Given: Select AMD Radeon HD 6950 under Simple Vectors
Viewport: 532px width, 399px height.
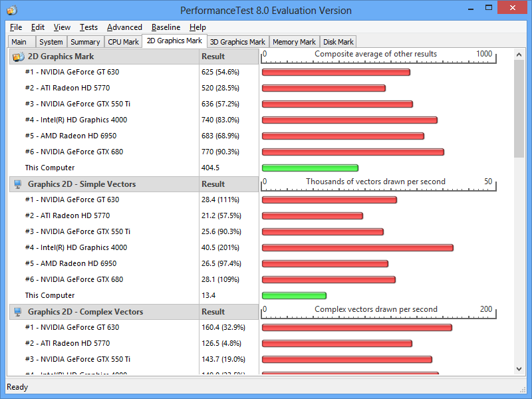Looking at the screenshot, I should pos(71,263).
